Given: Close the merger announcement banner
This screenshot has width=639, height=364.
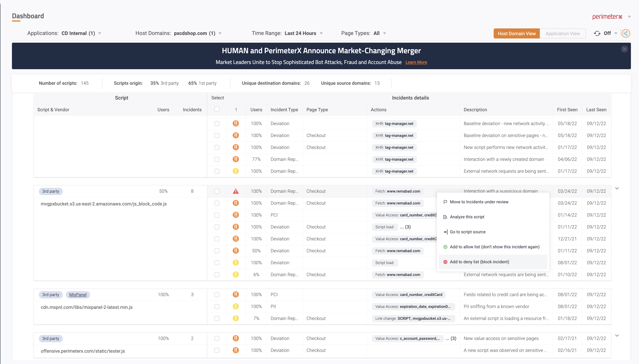Looking at the screenshot, I should coord(624,49).
